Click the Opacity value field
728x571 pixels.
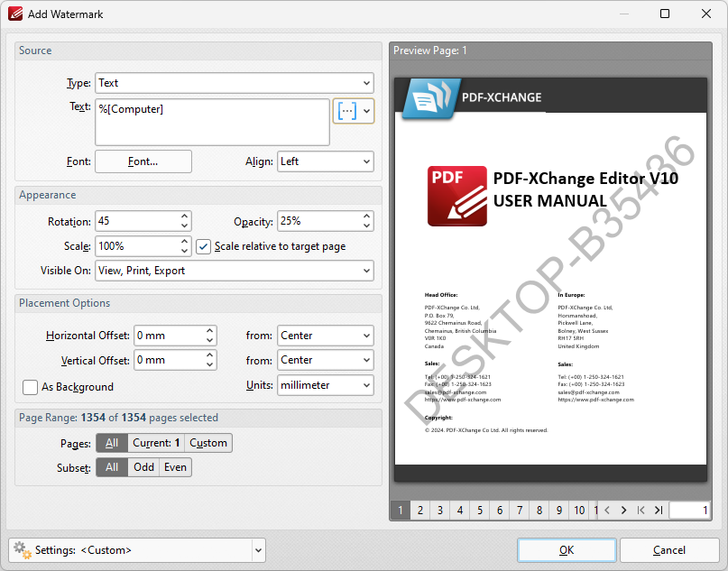pos(319,221)
